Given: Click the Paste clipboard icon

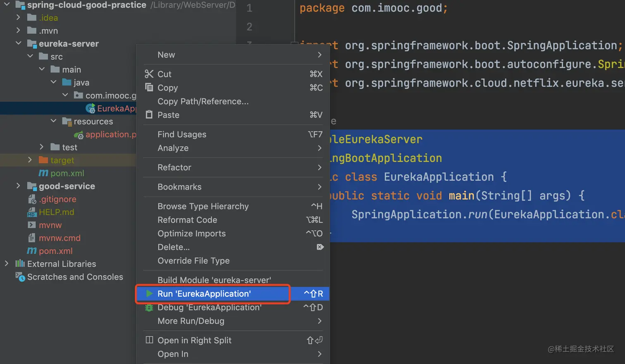Looking at the screenshot, I should coord(149,114).
